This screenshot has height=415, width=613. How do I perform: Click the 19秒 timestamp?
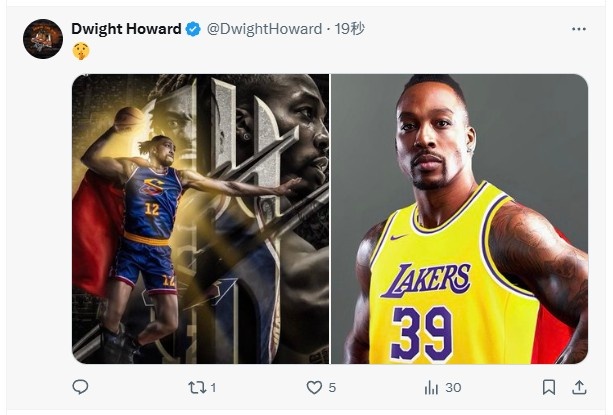(x=350, y=29)
